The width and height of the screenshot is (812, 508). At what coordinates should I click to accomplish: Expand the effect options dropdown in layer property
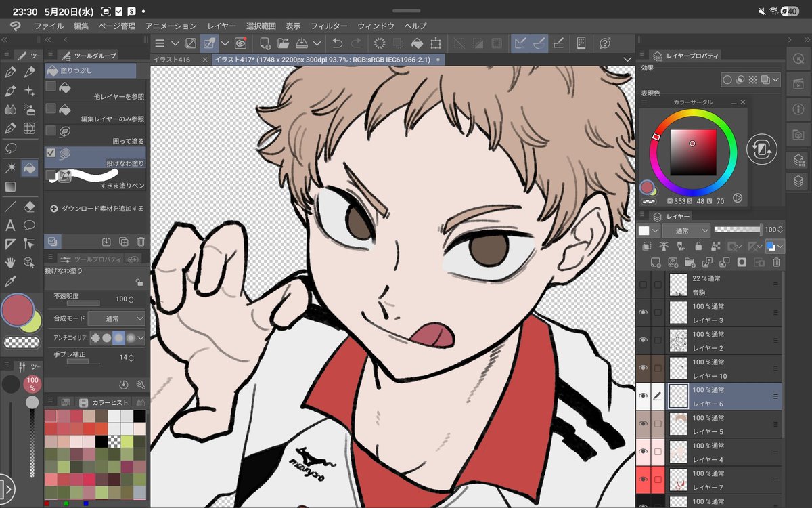coord(775,80)
